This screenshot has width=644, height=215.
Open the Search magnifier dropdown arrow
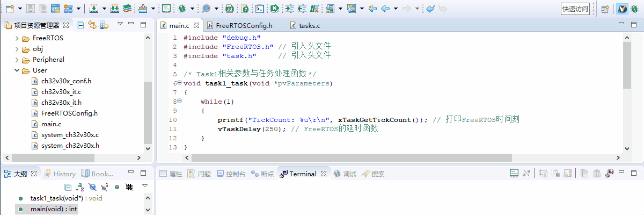pos(216,9)
